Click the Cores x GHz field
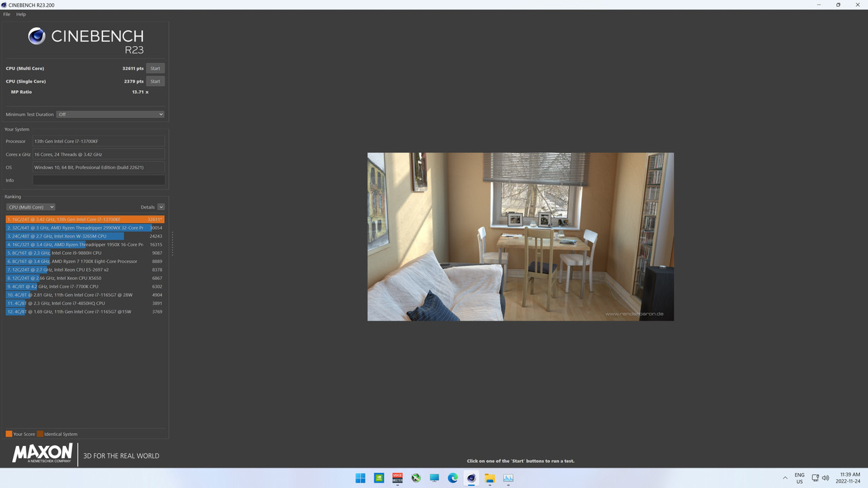 coord(98,155)
